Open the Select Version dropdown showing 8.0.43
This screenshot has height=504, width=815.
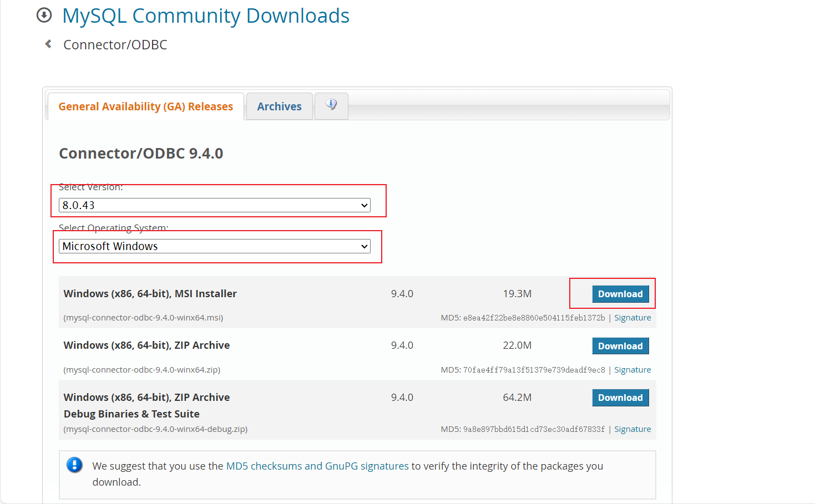215,205
